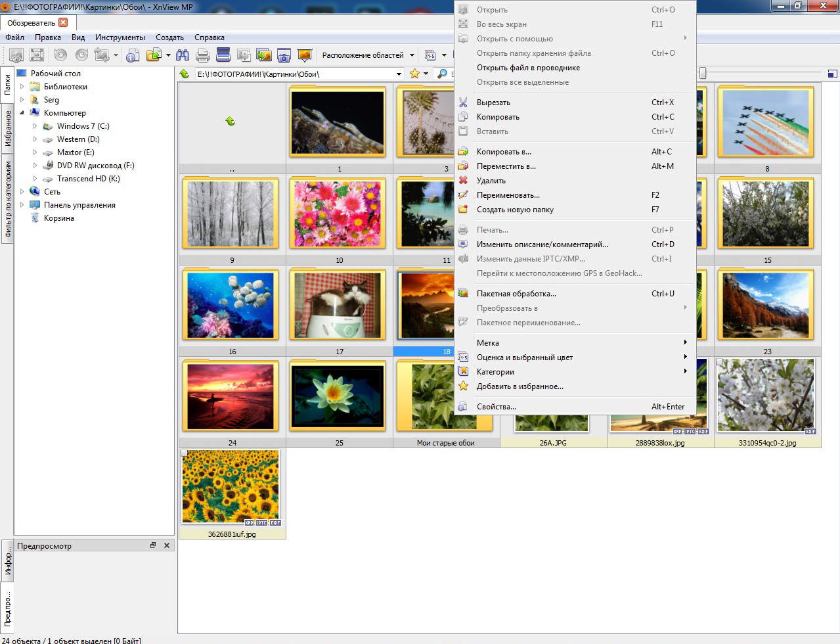840x644 pixels.
Task: Click the thumbnail size slider handle
Action: tap(703, 74)
